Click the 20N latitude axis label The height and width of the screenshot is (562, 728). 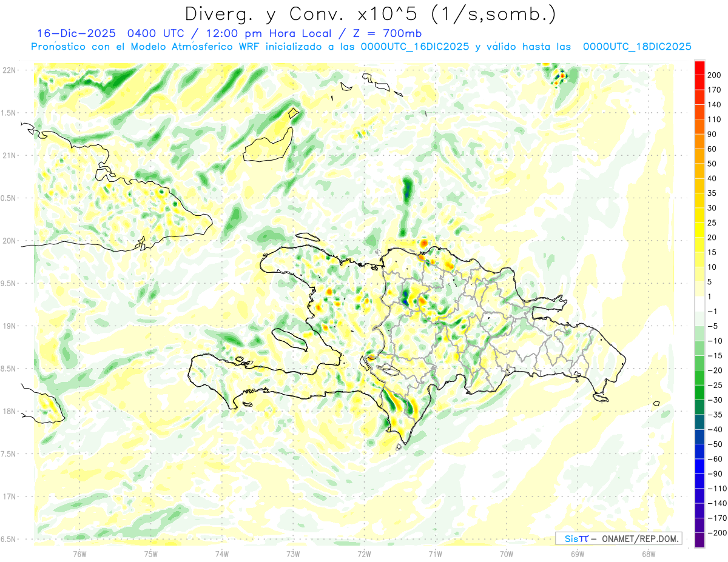(8, 241)
